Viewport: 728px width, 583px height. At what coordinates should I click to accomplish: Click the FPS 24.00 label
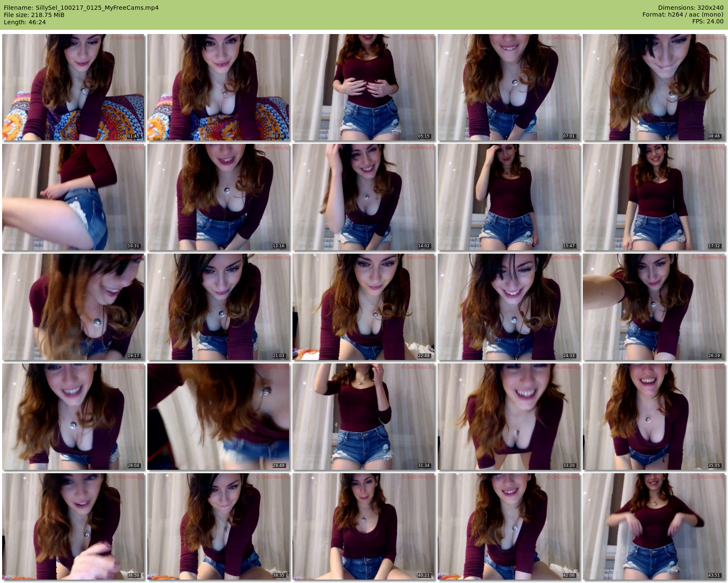[x=708, y=21]
